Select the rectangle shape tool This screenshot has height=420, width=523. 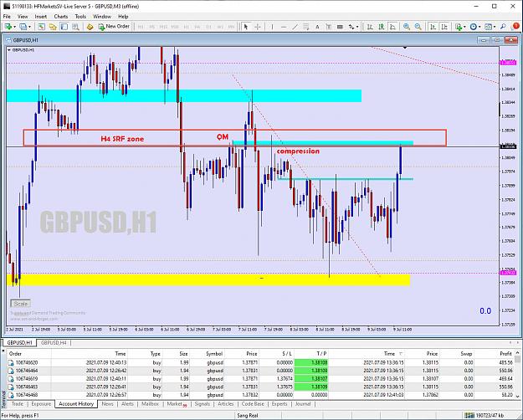pos(340,27)
